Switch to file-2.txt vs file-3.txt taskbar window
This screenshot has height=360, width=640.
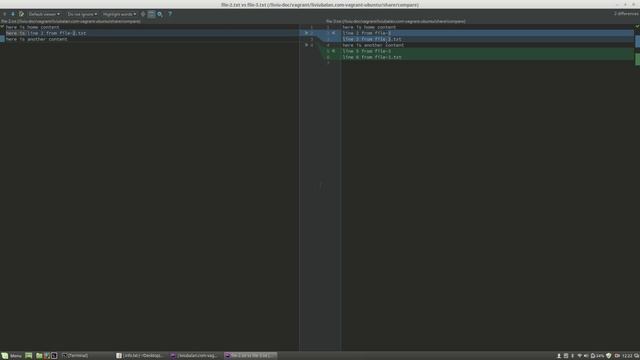250,356
